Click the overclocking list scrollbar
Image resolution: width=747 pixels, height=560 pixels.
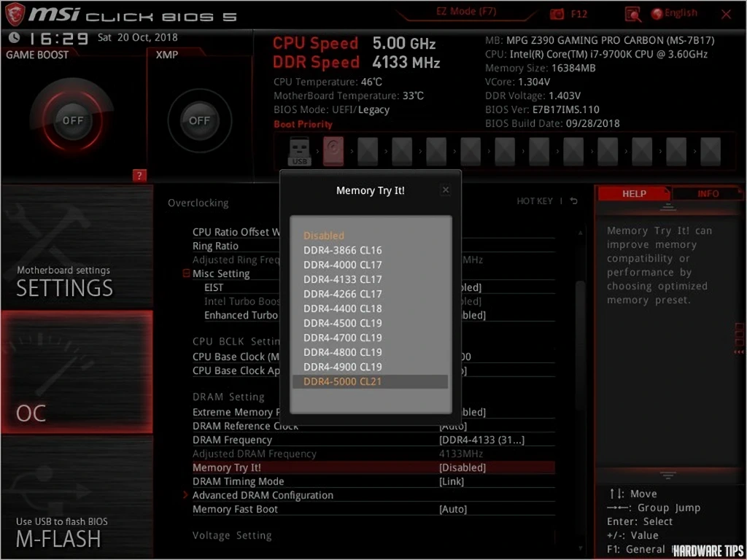pos(579,345)
